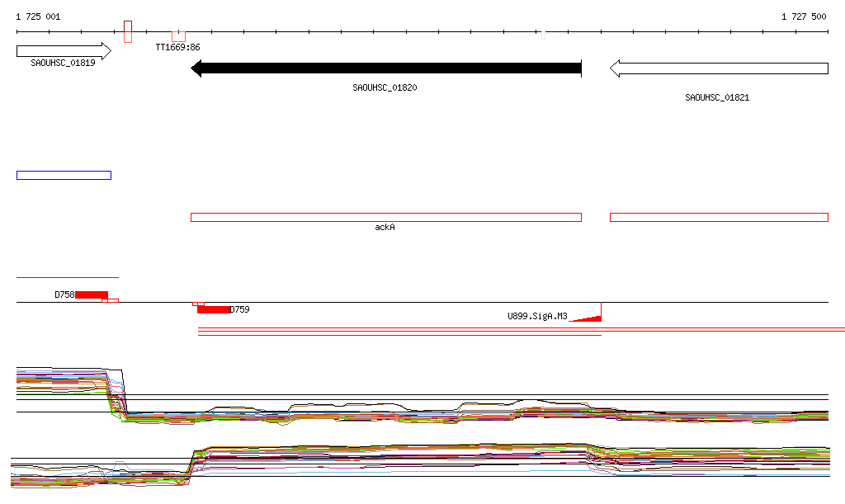Click the ackA gene name label
Image resolution: width=845 pixels, height=504 pixels.
coord(385,227)
